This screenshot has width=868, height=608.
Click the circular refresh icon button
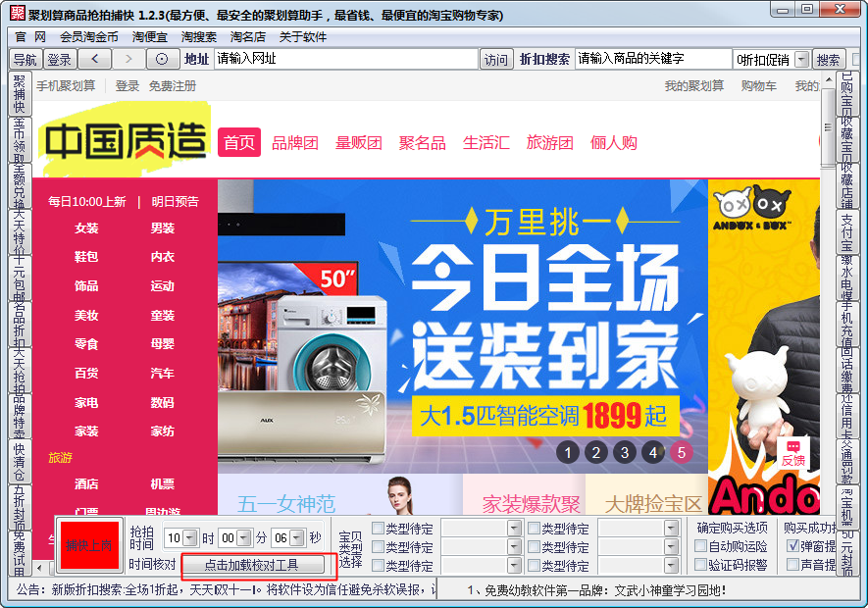[x=162, y=59]
